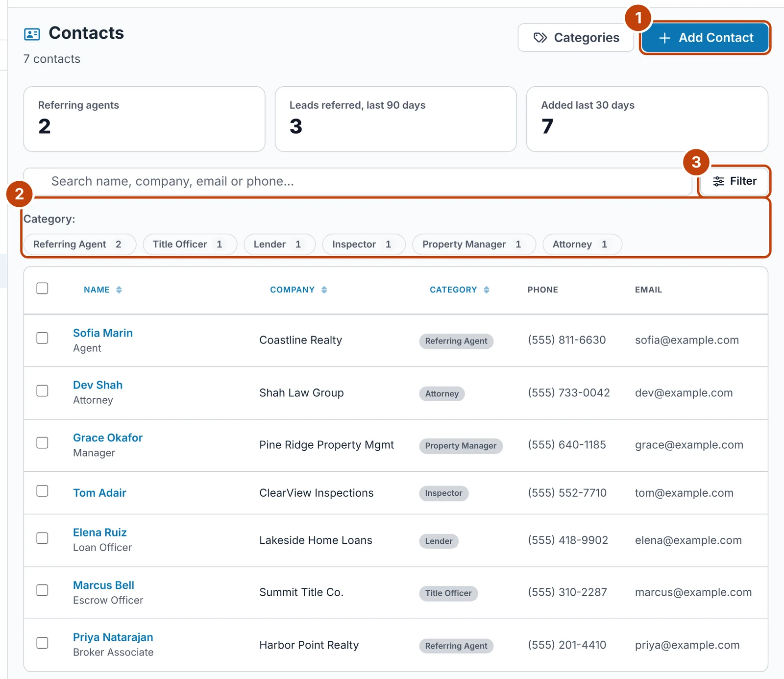This screenshot has width=784, height=679.
Task: Click company Shah Law Group
Action: pyautogui.click(x=302, y=393)
